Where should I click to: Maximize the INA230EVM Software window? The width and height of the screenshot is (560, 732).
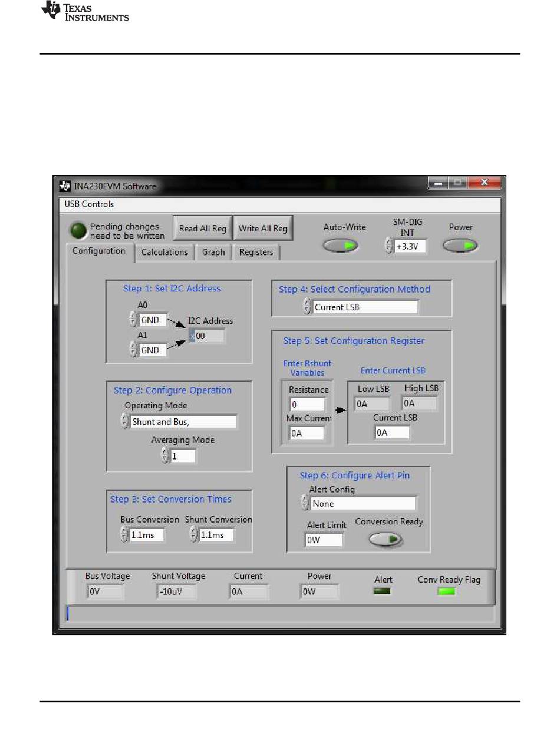(457, 183)
